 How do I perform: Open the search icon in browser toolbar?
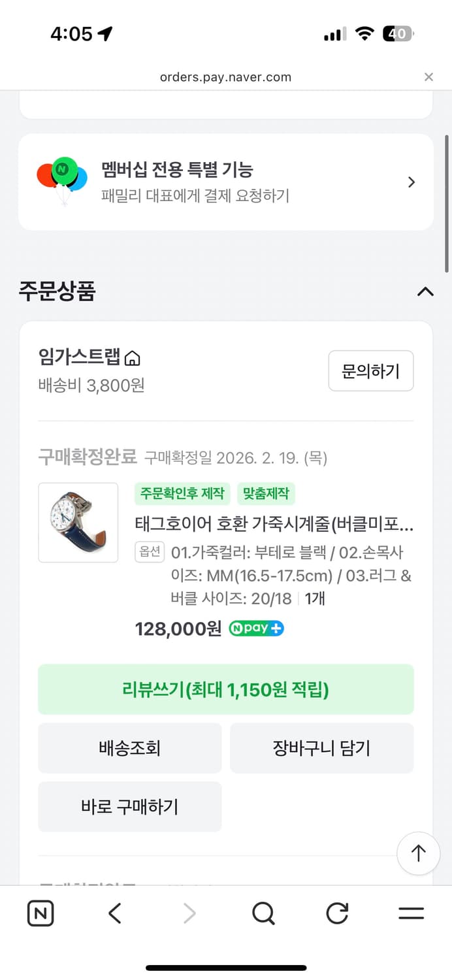(263, 913)
